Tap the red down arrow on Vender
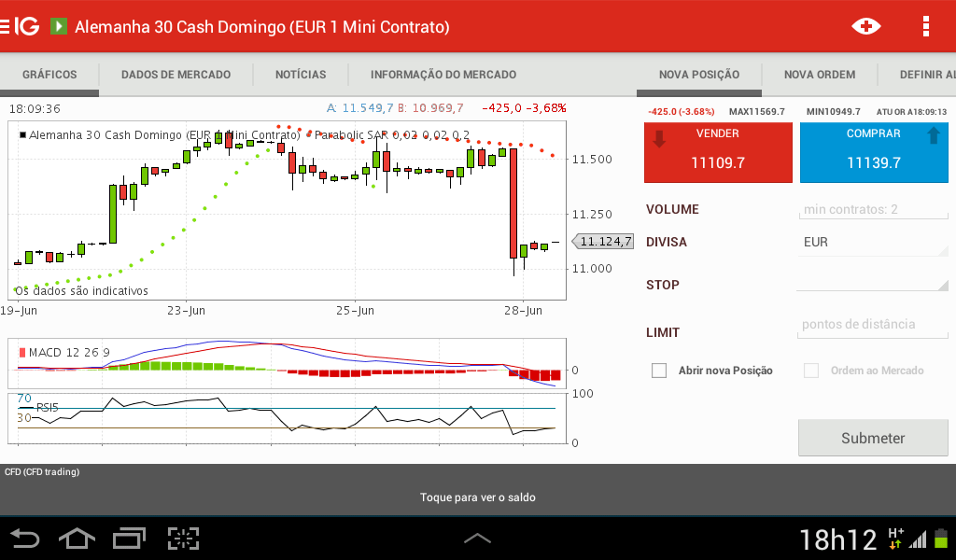The height and width of the screenshot is (560, 956). [658, 137]
